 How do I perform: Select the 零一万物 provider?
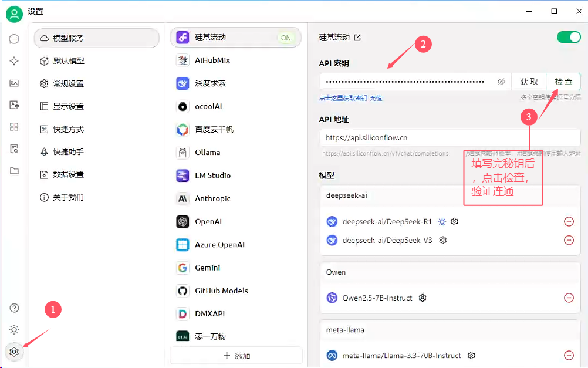[236, 336]
